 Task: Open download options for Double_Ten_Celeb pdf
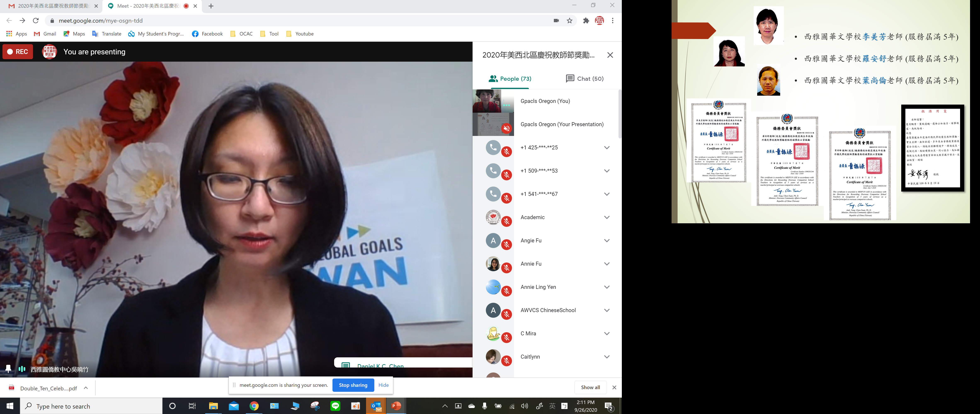(86, 388)
